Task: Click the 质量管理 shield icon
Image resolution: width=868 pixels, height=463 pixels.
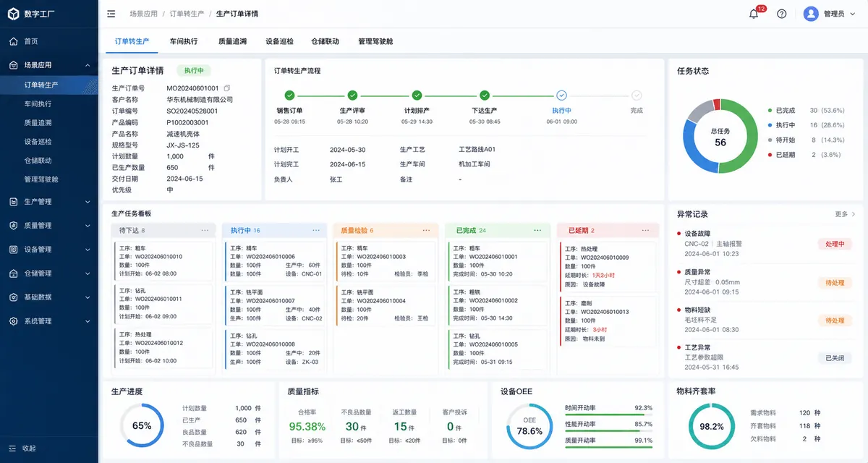Action: (13, 226)
